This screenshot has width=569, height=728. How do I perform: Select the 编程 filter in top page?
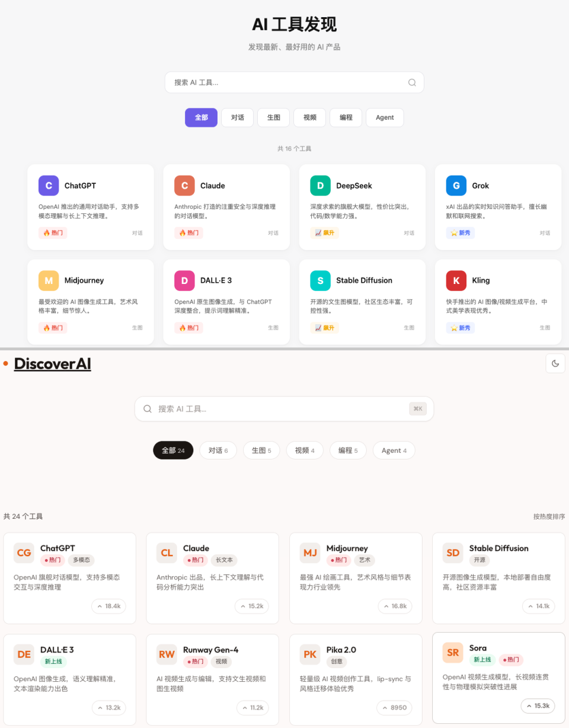(x=346, y=117)
